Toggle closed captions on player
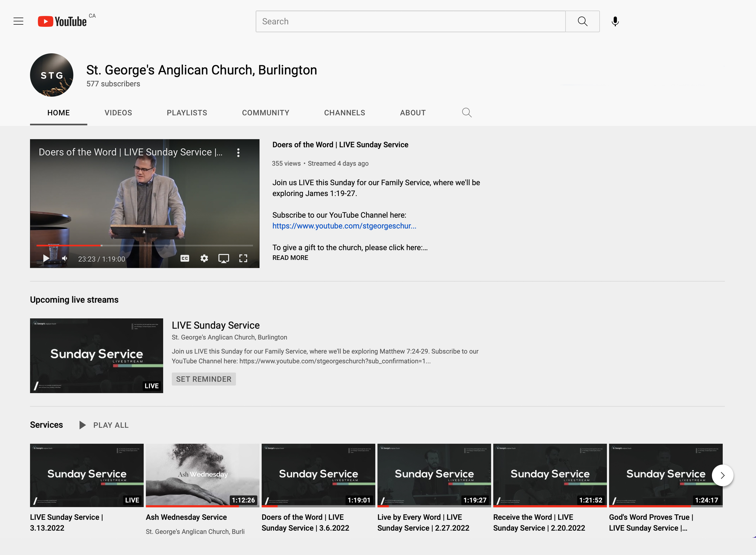756x555 pixels. tap(185, 258)
